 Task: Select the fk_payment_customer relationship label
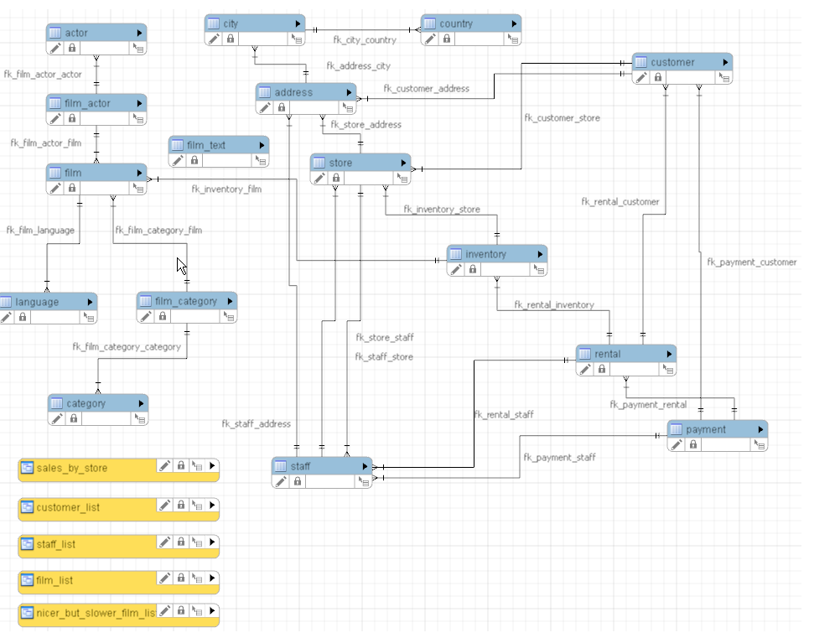click(754, 262)
